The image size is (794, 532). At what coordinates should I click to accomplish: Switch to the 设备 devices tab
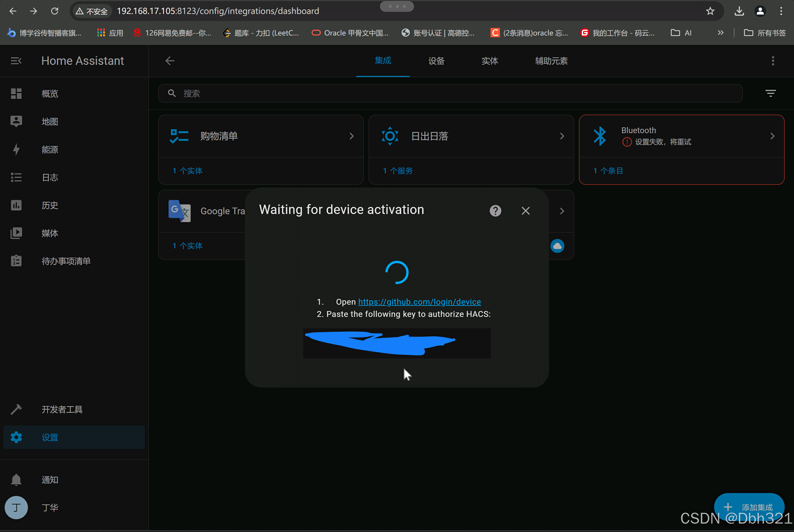point(436,61)
